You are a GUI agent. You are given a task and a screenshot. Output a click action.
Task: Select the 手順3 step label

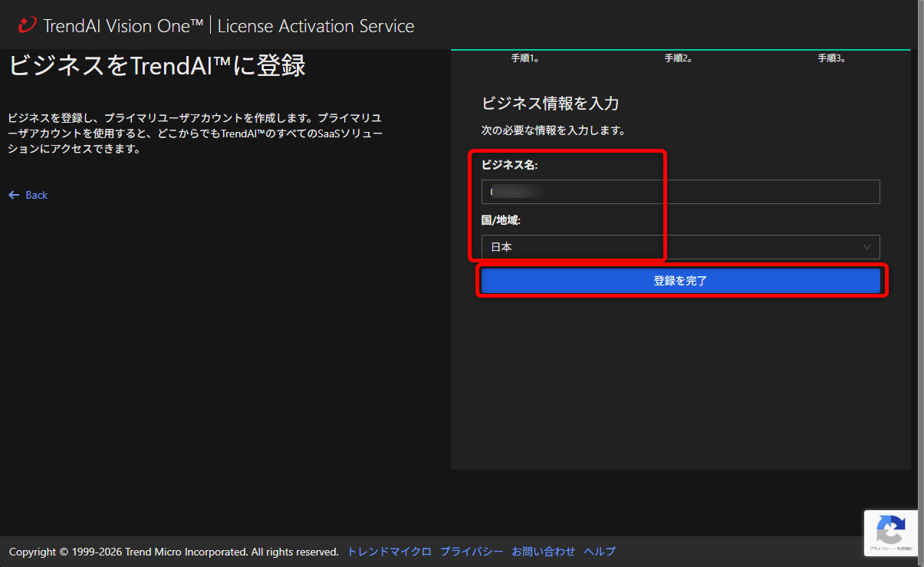831,58
